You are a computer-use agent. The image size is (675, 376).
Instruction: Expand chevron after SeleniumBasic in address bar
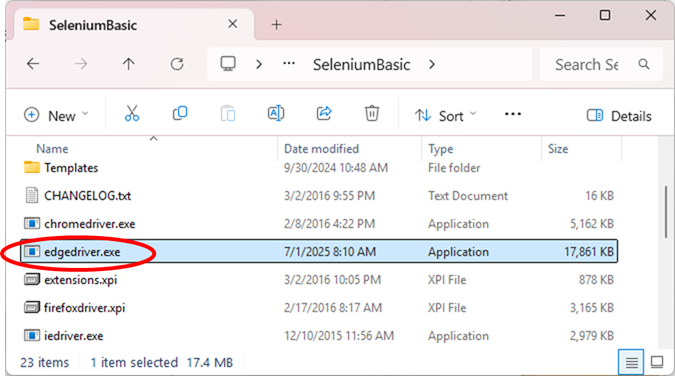[x=432, y=65]
